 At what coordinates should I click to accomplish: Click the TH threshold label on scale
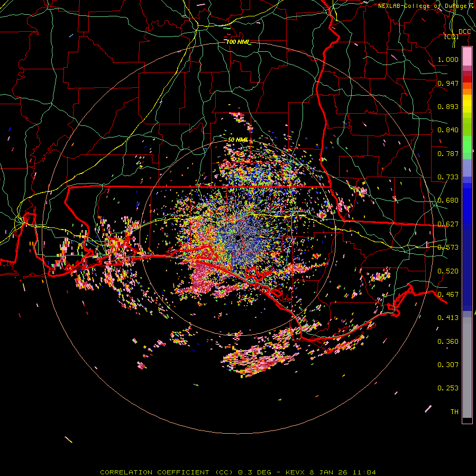pos(454,412)
